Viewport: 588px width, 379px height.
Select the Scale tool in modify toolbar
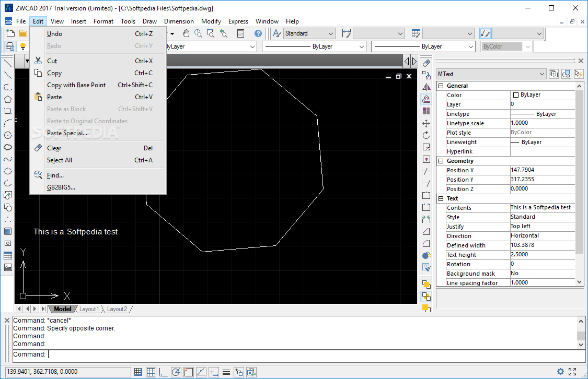426,147
